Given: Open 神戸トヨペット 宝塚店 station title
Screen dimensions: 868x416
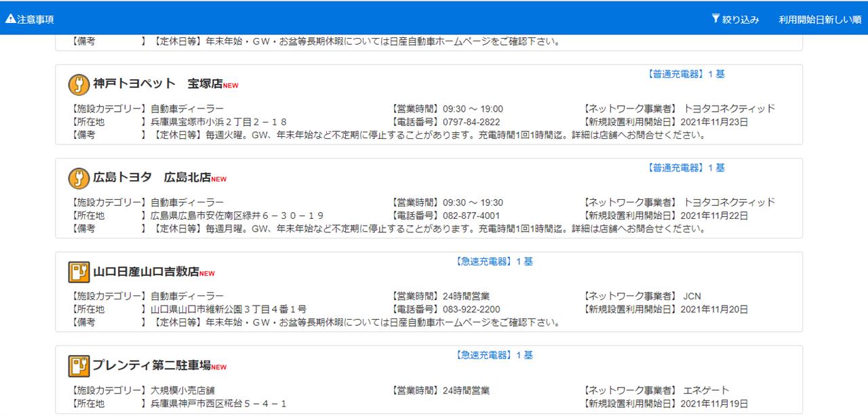Looking at the screenshot, I should coord(159,84).
